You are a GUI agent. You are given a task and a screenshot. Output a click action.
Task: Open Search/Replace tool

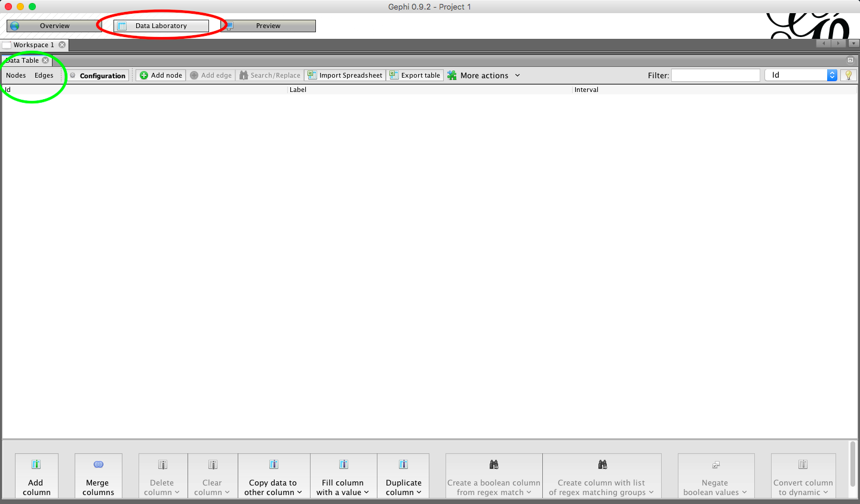(270, 75)
